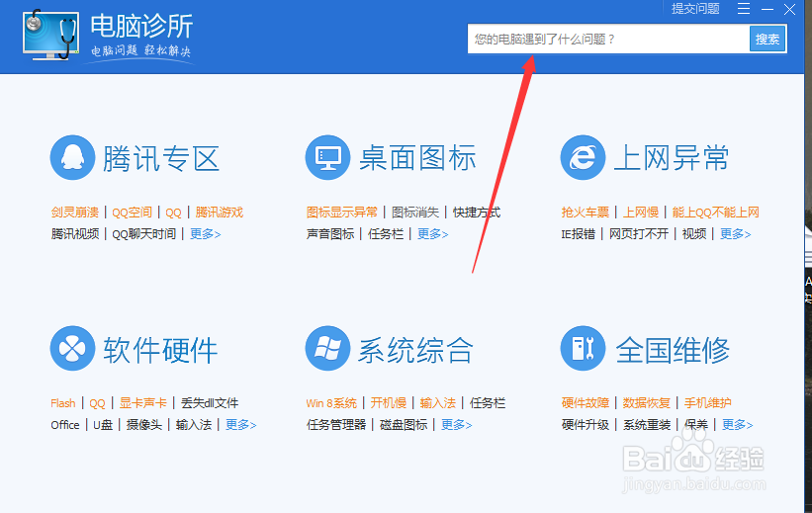This screenshot has height=513, width=812.
Task: Open the 系统综合 Windows icon
Action: pos(327,348)
